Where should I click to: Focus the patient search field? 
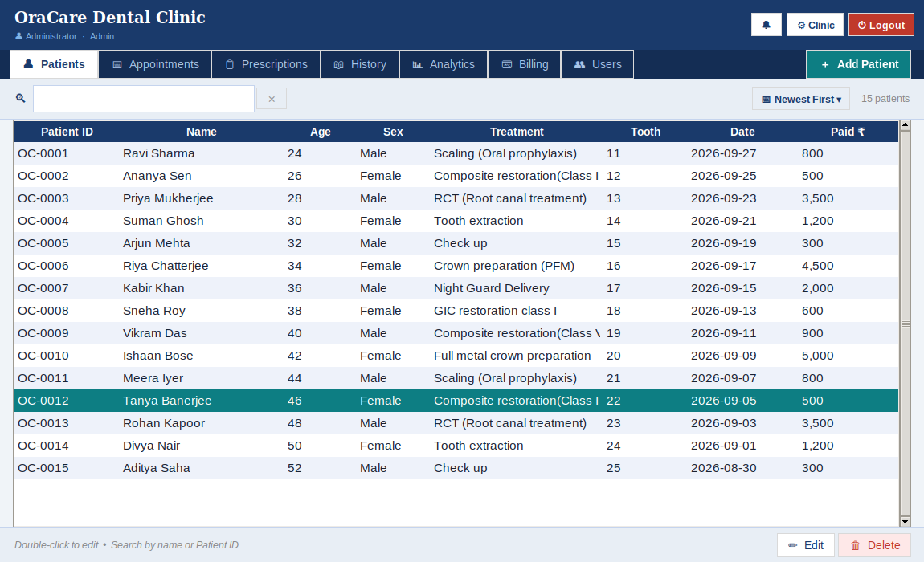(x=144, y=99)
